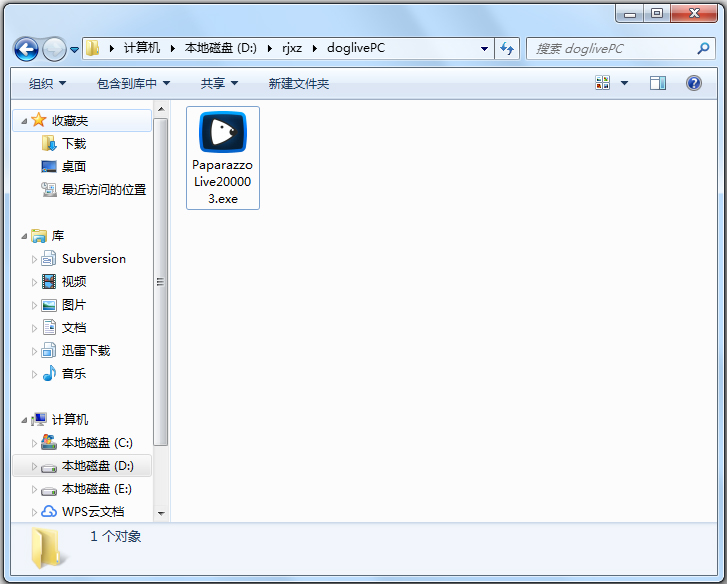This screenshot has height=584, width=727.
Task: Expand the 视频 library
Action: point(34,282)
